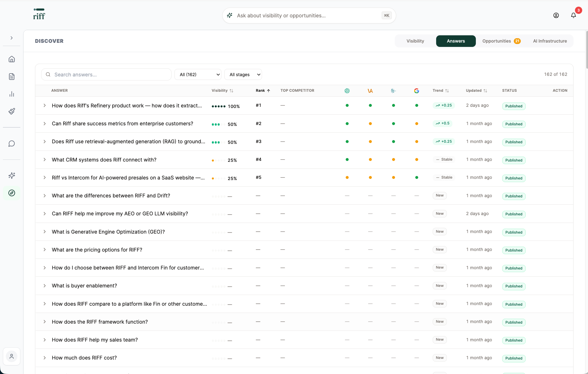Open the Opportunities tab
This screenshot has width=588, height=374.
(x=501, y=41)
